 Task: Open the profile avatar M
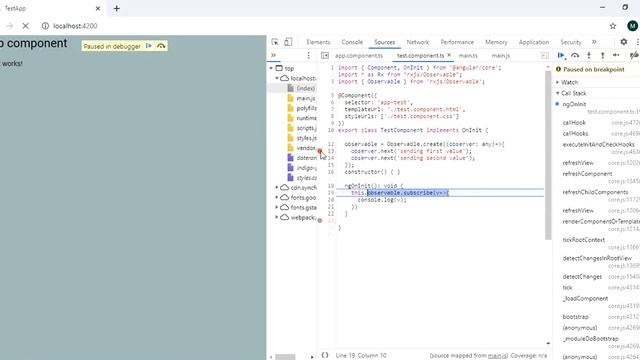(x=632, y=26)
